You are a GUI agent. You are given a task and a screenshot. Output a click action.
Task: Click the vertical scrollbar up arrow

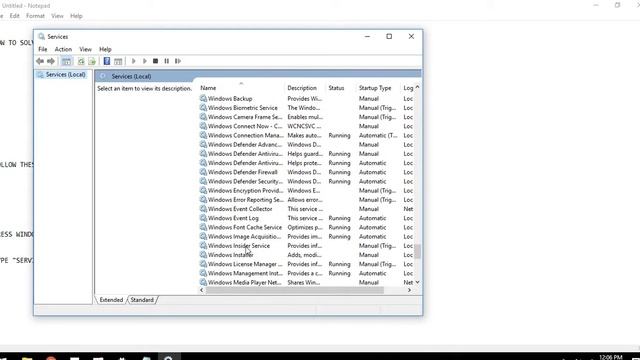pyautogui.click(x=418, y=87)
